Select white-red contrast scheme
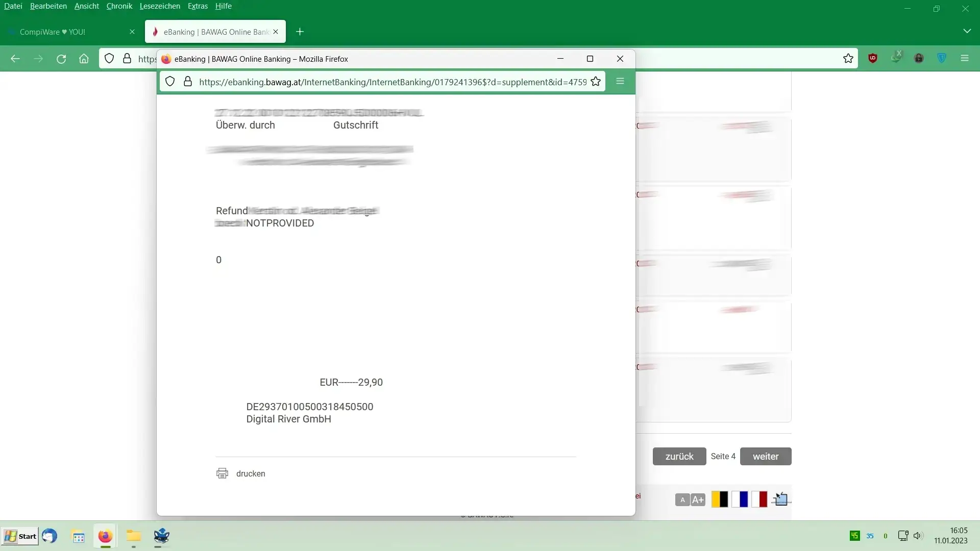 click(x=759, y=499)
